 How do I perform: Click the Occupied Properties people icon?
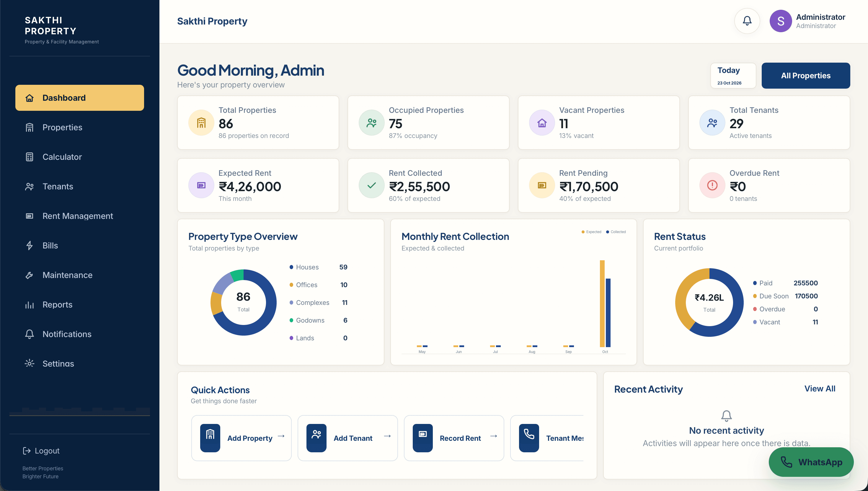click(371, 123)
